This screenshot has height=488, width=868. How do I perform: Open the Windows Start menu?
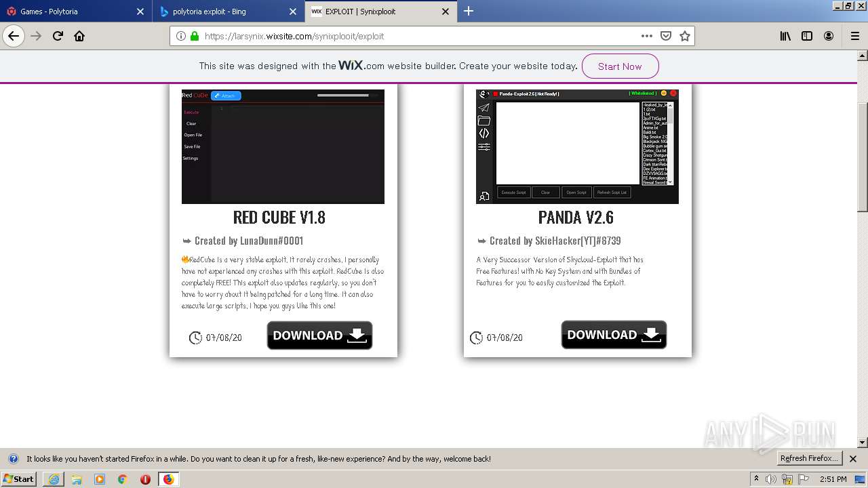[19, 479]
